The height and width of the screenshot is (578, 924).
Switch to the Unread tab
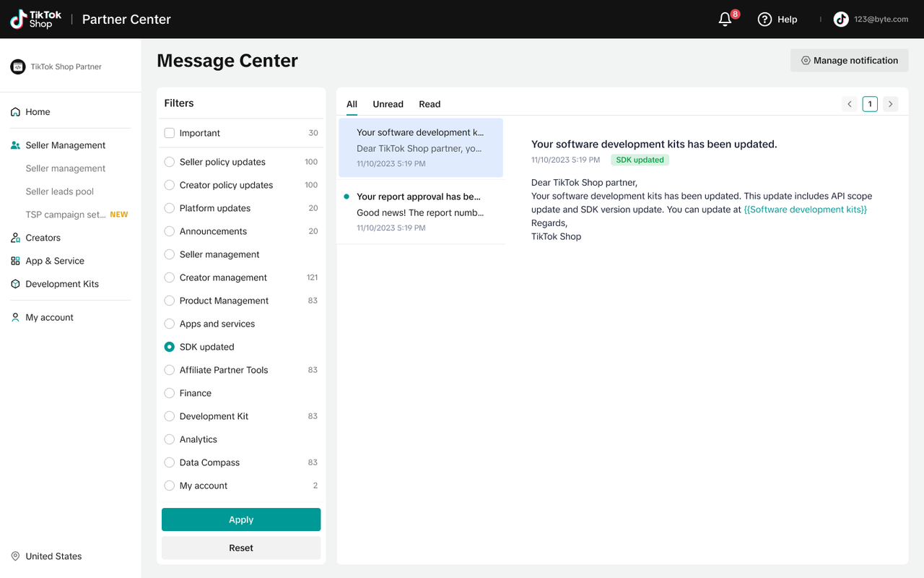point(388,104)
